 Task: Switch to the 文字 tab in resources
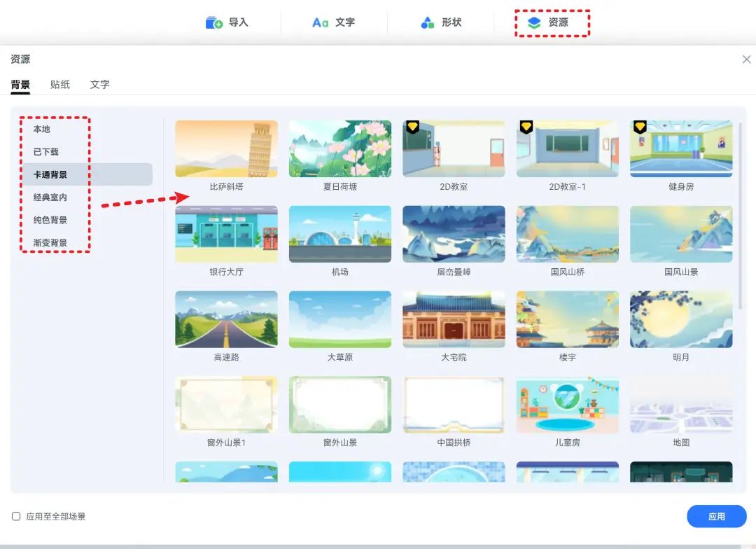100,85
